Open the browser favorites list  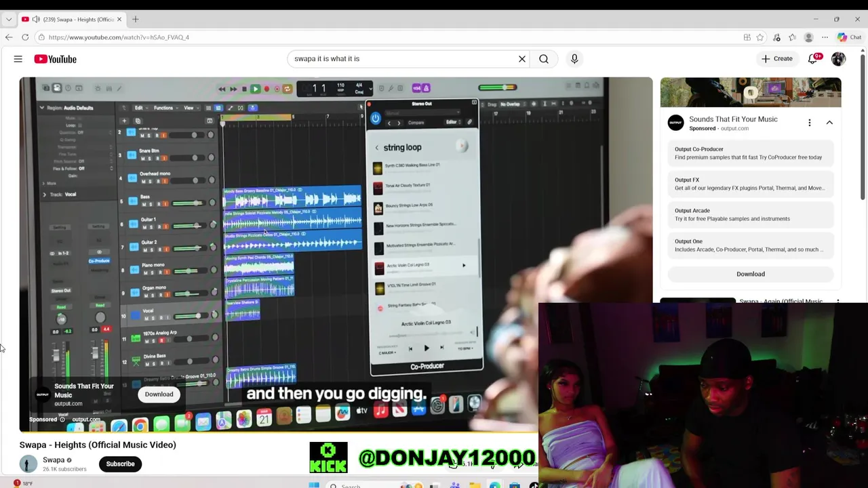point(792,37)
